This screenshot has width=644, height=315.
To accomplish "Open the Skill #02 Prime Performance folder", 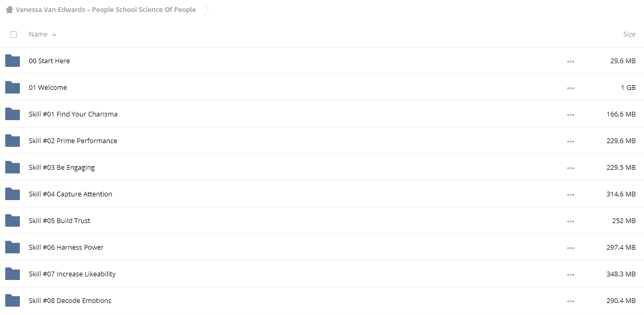I will (x=73, y=141).
